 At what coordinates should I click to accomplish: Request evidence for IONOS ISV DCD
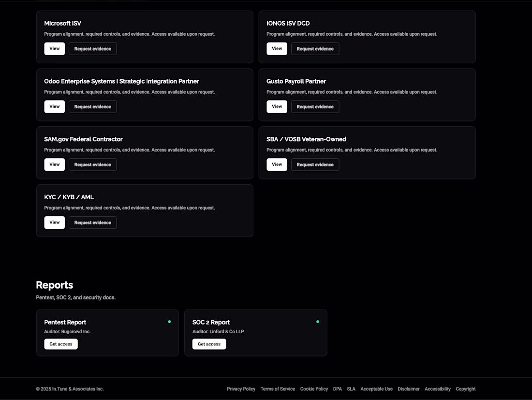coord(315,49)
